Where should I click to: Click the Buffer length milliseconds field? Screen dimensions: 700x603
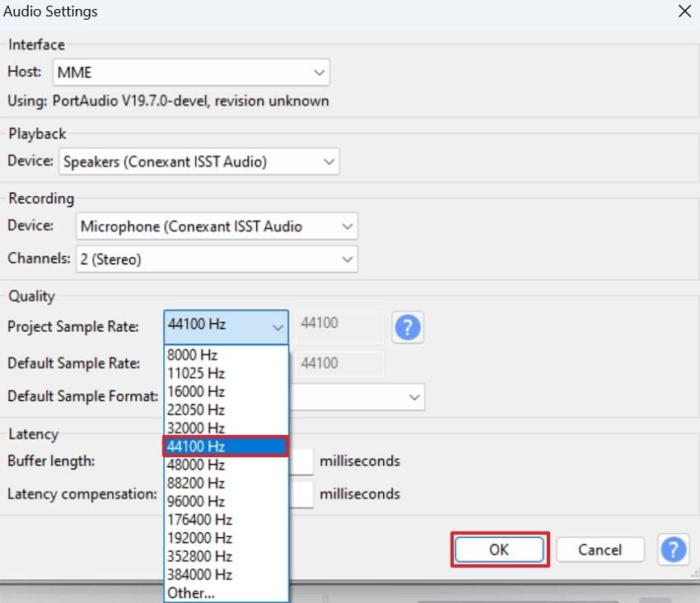[301, 461]
